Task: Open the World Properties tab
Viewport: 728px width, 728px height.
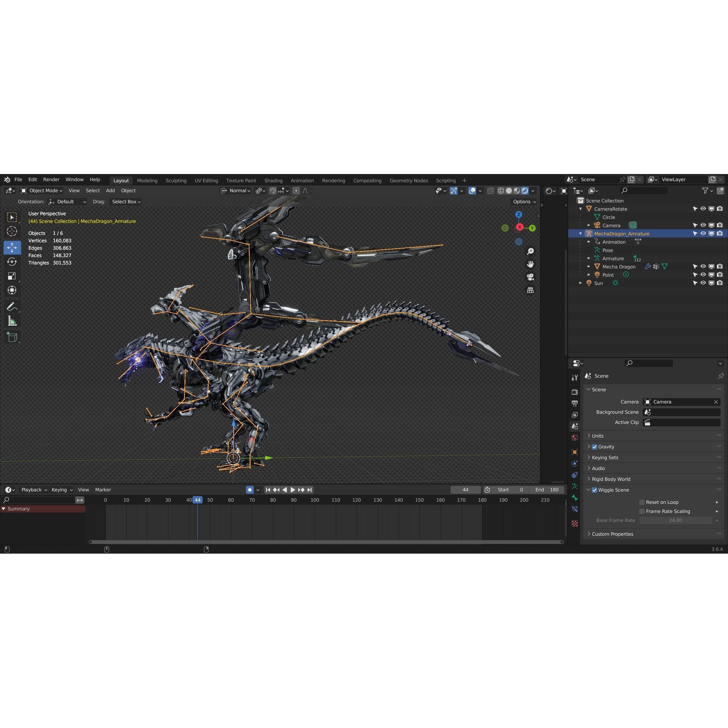Action: click(575, 437)
